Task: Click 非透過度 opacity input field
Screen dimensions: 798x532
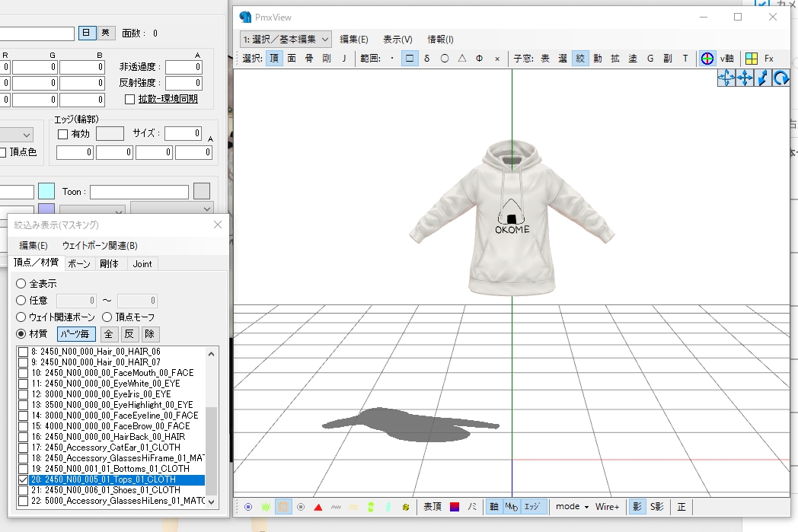Action: pos(184,67)
